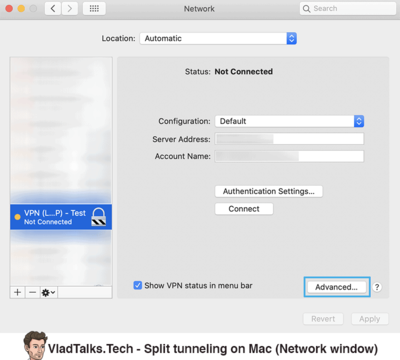Open the gear action menu below services
Screen dimensions: 400x360
point(48,292)
